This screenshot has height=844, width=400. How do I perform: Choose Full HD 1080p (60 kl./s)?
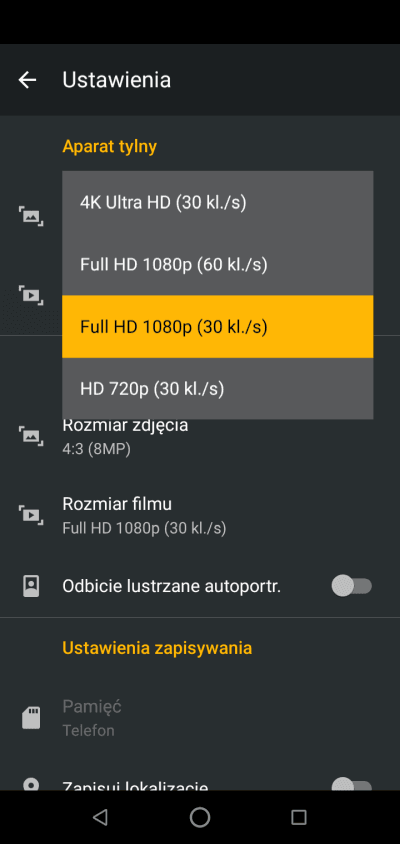[x=217, y=264]
